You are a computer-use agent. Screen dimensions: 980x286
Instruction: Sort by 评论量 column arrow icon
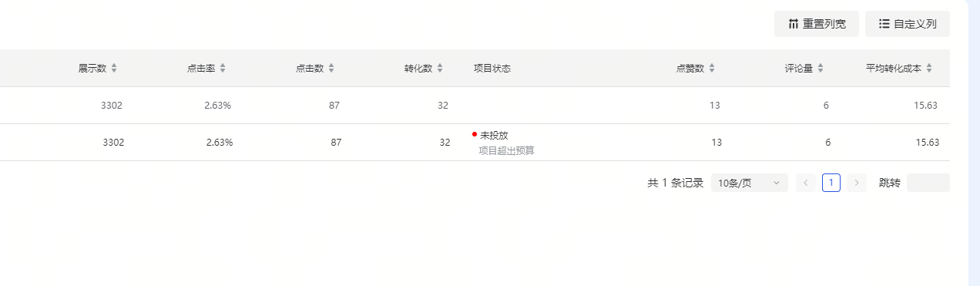pos(821,68)
